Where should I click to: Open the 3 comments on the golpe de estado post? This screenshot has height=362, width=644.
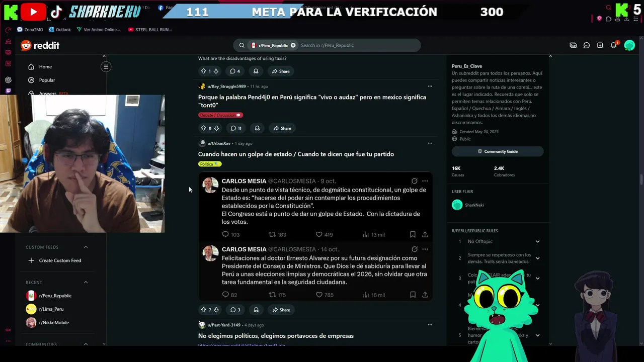click(235, 310)
